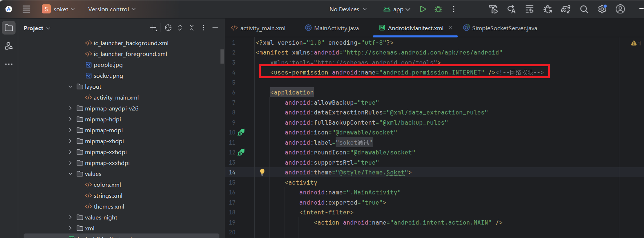Open the No Devices selector
Image resolution: width=644 pixels, height=238 pixels.
348,9
